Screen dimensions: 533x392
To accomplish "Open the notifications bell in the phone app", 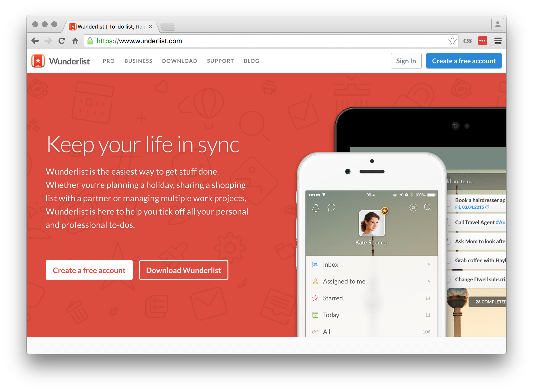I will click(x=316, y=207).
